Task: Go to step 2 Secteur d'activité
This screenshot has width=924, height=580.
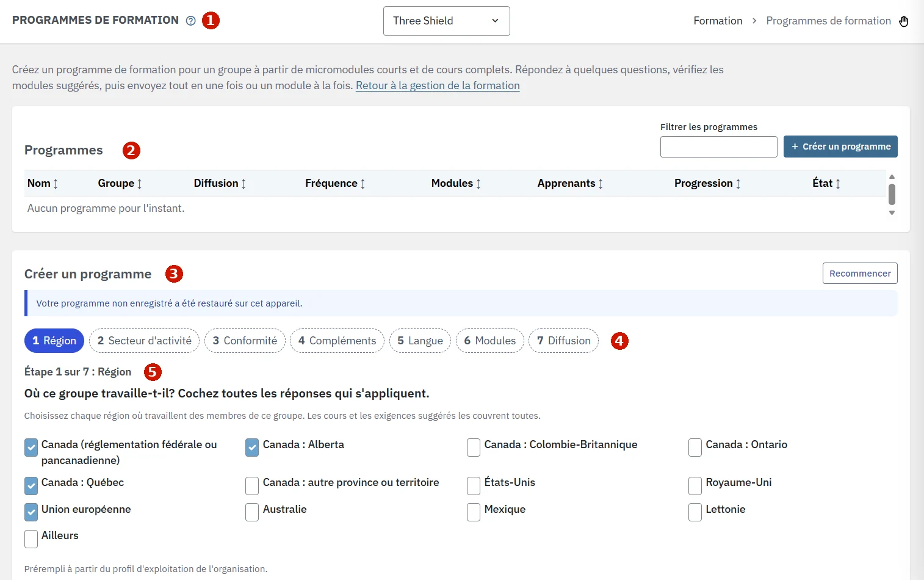Action: (145, 341)
